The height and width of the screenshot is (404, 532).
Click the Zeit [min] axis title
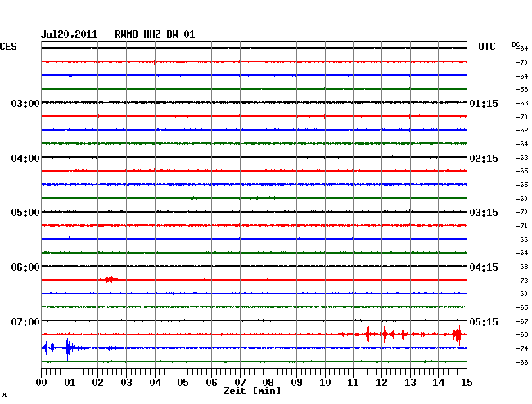click(x=252, y=391)
